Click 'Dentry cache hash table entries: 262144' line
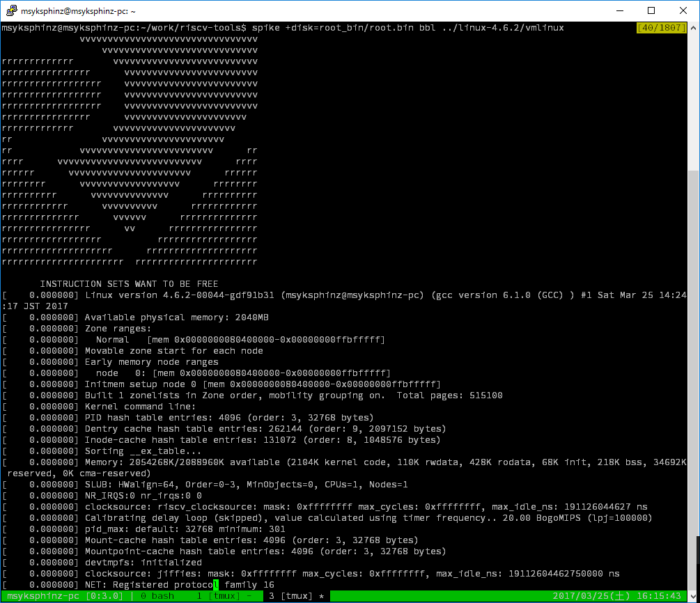 tap(224, 429)
